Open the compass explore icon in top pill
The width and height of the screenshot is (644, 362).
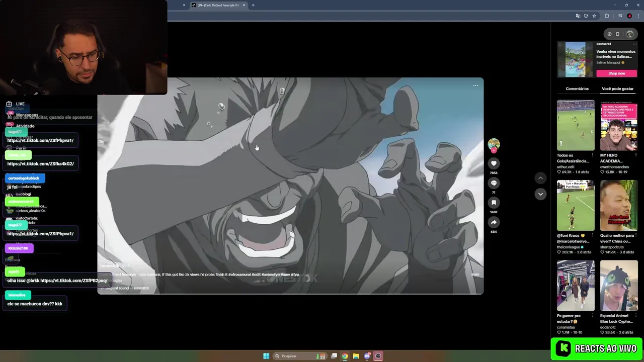point(609,34)
